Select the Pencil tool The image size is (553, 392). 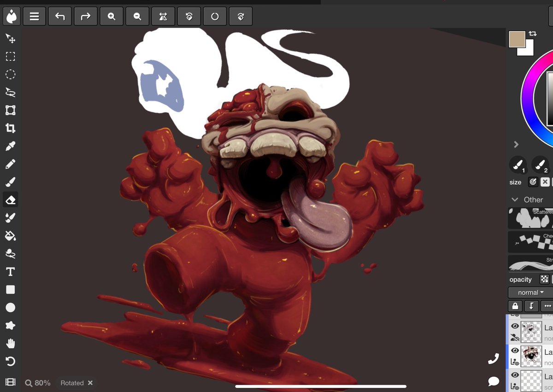pyautogui.click(x=10, y=164)
